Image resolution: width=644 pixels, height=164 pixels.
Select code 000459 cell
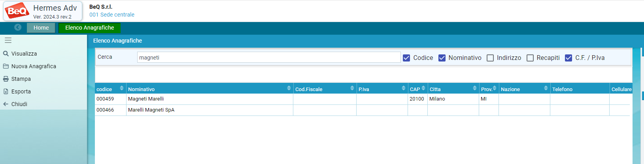(x=110, y=99)
